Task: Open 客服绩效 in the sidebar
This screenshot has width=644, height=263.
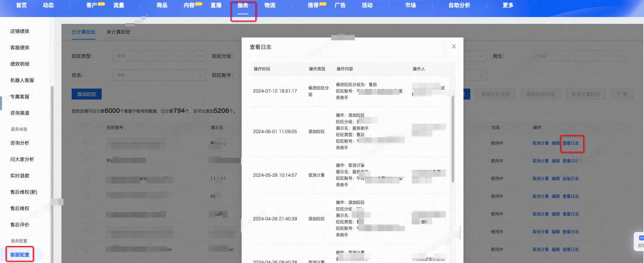Action: [x=20, y=48]
